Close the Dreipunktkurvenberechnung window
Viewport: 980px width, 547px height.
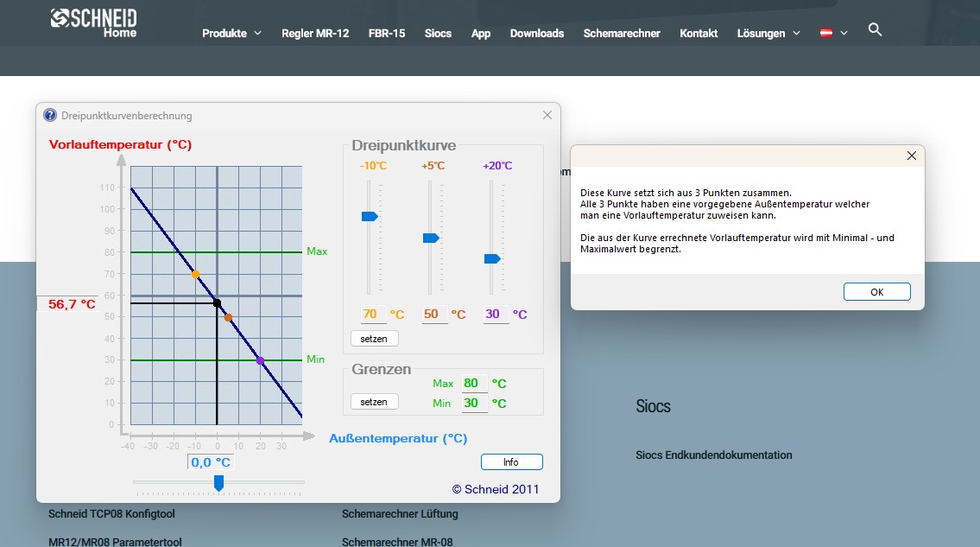547,115
